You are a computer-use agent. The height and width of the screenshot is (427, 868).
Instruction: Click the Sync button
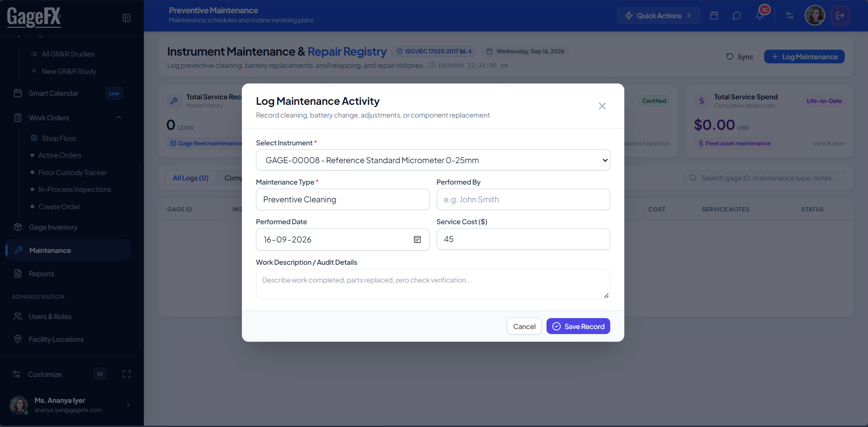pos(740,57)
